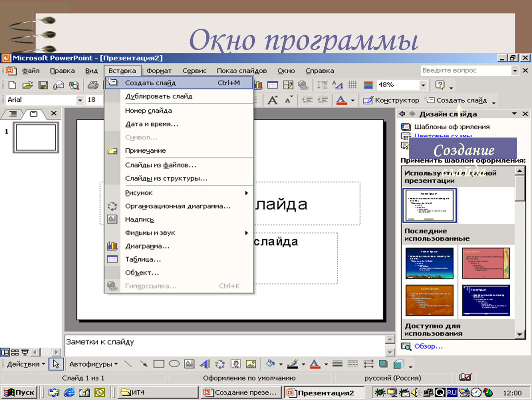532x400 pixels.
Task: Click Шаблоны оформления link
Action: (452, 127)
